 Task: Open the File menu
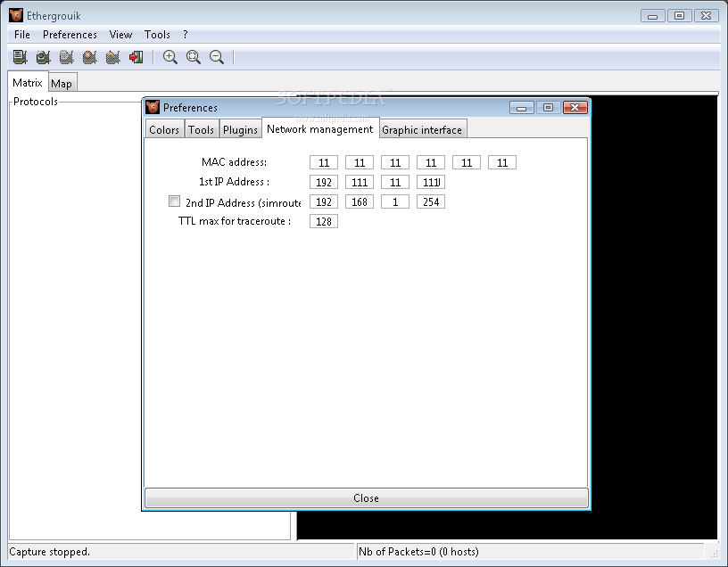tap(21, 35)
